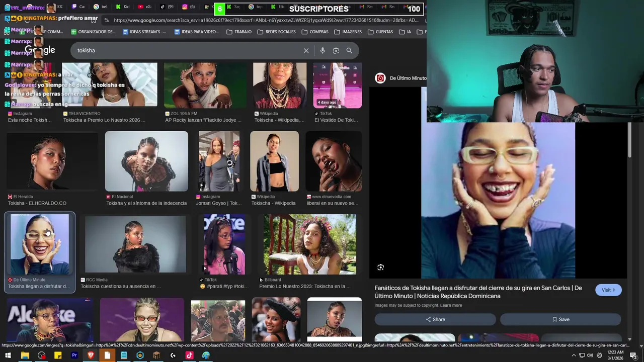Open the Fanáticos de Tokisha article title link
The width and height of the screenshot is (644, 362).
tap(478, 292)
